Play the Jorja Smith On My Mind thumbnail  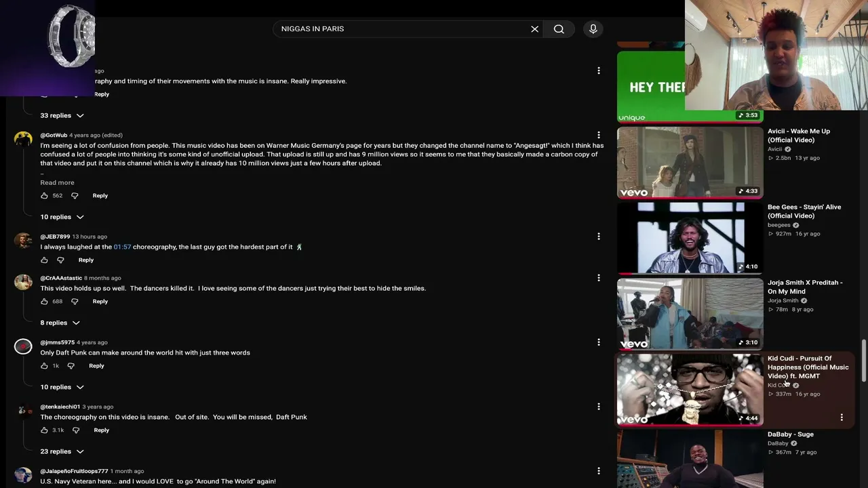pos(690,314)
